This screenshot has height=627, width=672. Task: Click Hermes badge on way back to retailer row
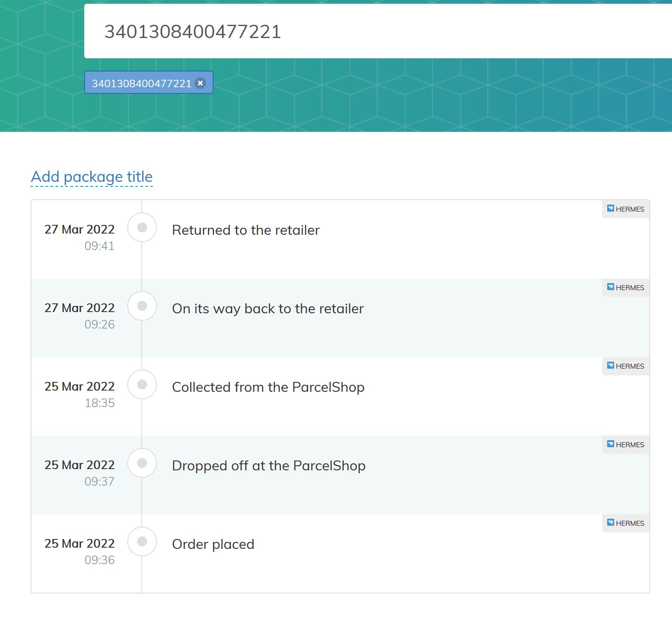point(625,288)
